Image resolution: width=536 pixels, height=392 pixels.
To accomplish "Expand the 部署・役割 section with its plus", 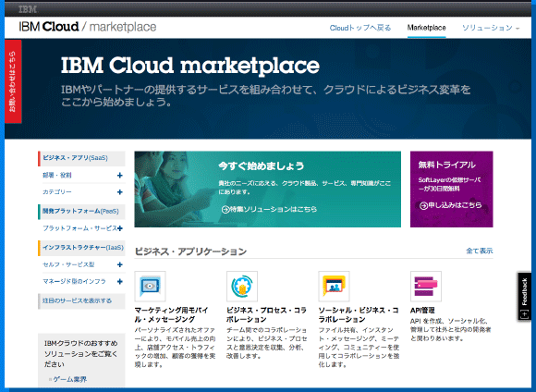I will pyautogui.click(x=119, y=175).
